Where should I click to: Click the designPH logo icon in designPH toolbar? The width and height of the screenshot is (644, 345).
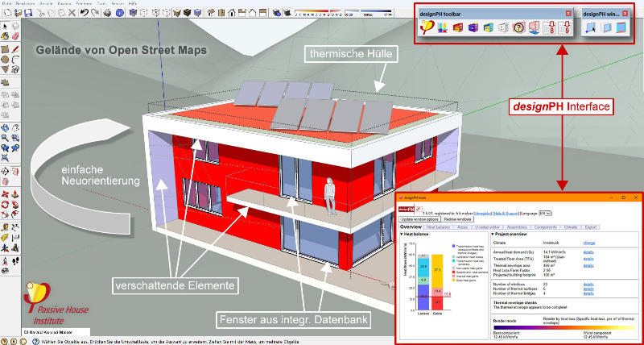[x=427, y=27]
